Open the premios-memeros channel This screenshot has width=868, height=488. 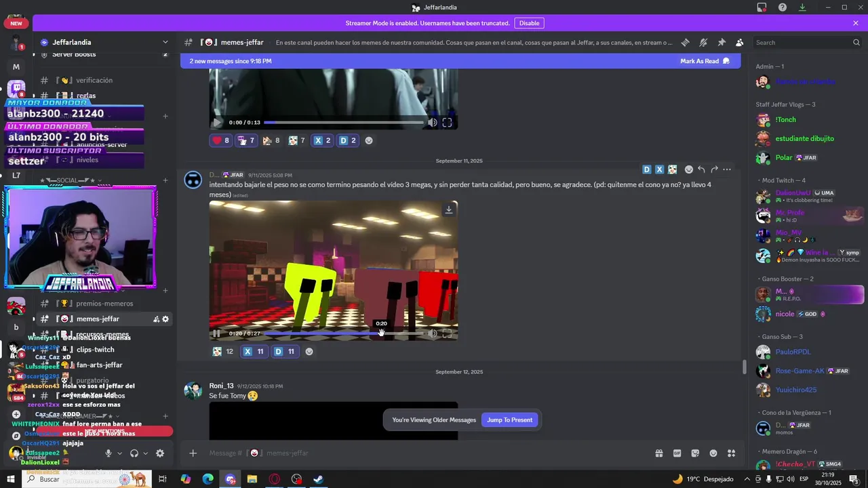105,304
